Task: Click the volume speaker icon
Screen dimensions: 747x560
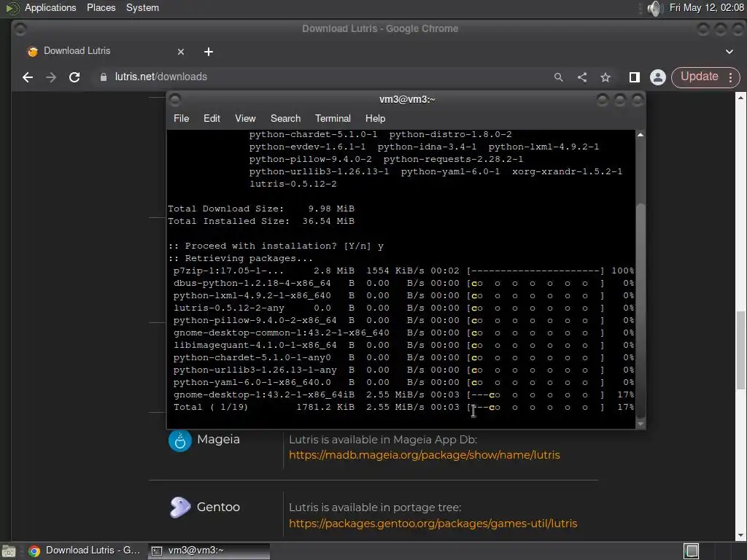Action: [655, 8]
